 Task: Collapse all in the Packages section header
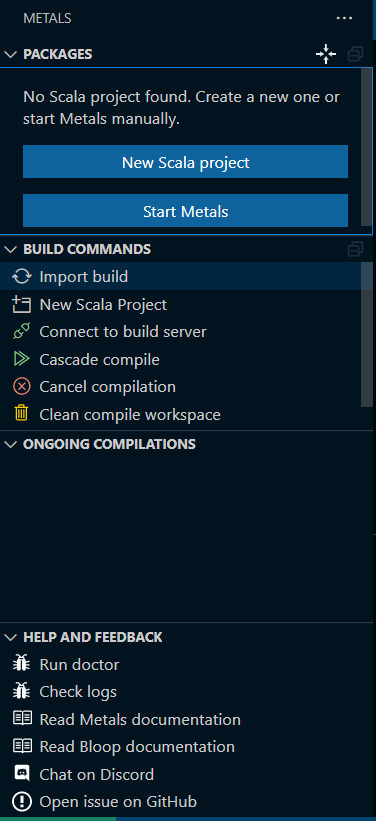(356, 53)
